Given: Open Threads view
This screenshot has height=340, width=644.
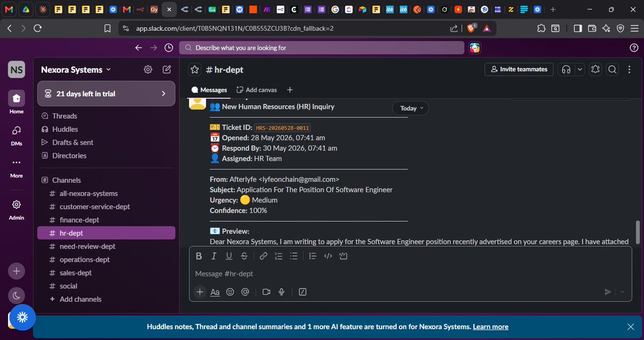Looking at the screenshot, I should pos(106,116).
